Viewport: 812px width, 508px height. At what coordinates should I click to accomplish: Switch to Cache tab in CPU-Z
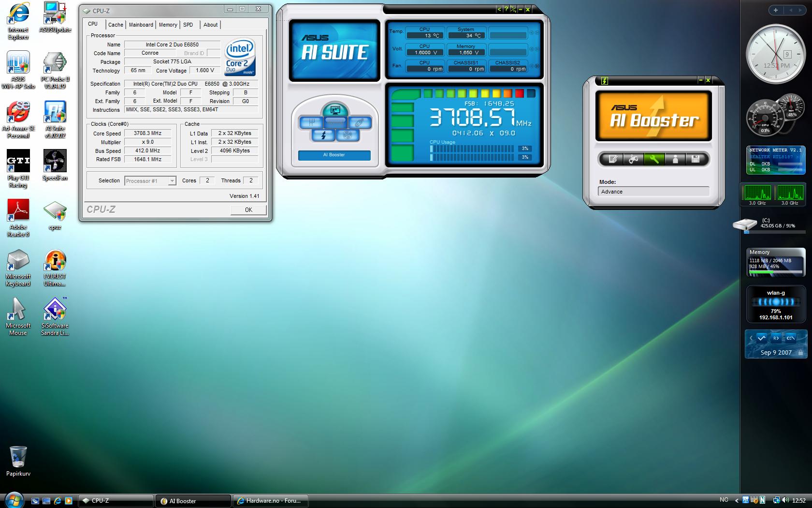(116, 25)
